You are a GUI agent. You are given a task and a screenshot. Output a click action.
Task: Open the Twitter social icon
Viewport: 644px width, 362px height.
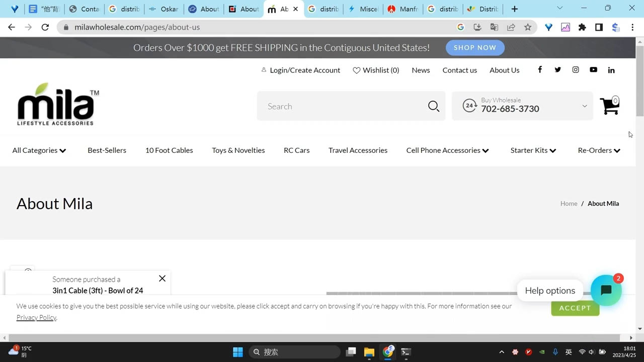coord(557,70)
